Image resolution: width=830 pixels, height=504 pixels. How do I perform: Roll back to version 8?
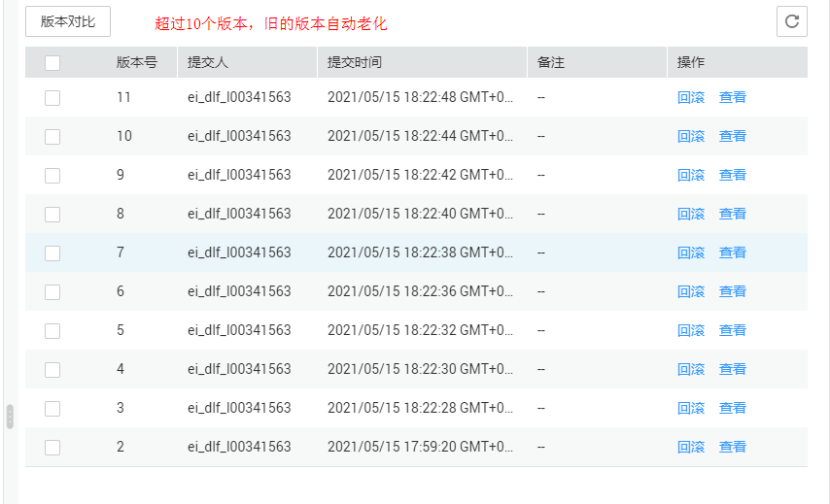tap(691, 214)
